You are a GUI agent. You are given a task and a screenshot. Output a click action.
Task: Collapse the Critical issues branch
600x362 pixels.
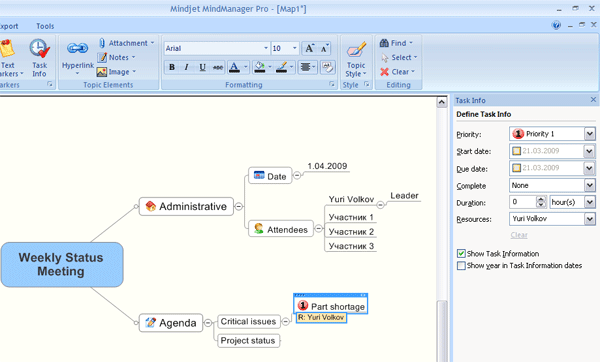click(286, 322)
